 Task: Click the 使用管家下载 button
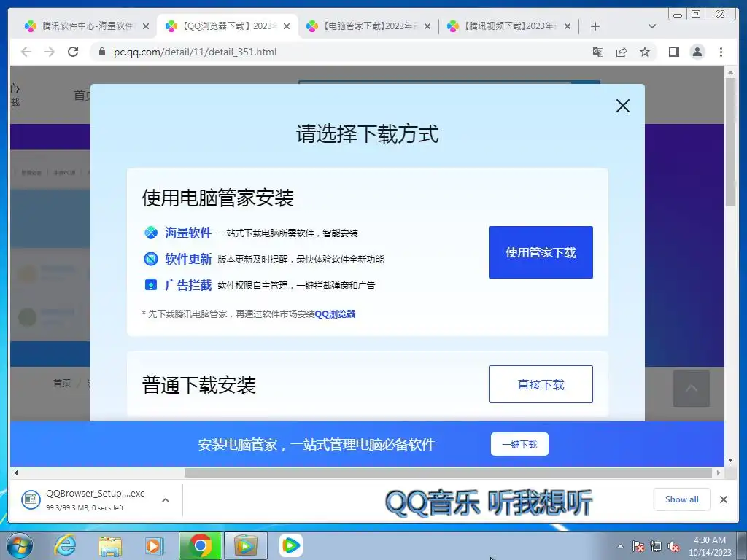pyautogui.click(x=541, y=252)
